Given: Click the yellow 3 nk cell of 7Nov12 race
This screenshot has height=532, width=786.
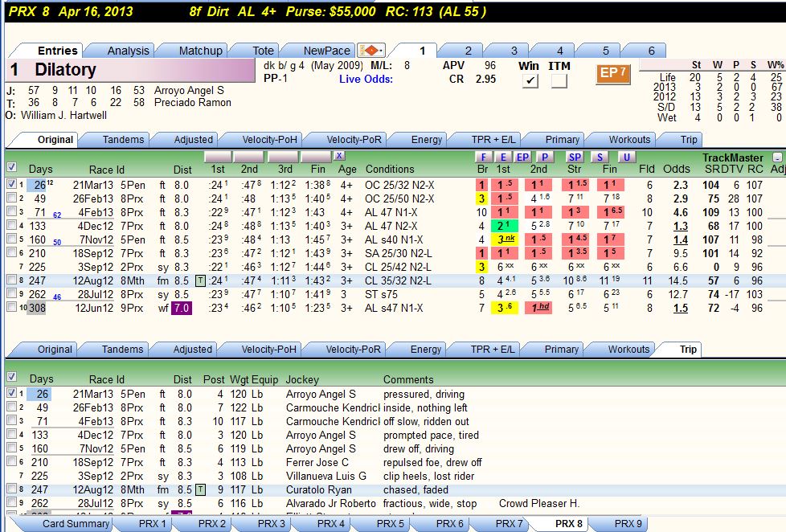Looking at the screenshot, I should [x=504, y=239].
